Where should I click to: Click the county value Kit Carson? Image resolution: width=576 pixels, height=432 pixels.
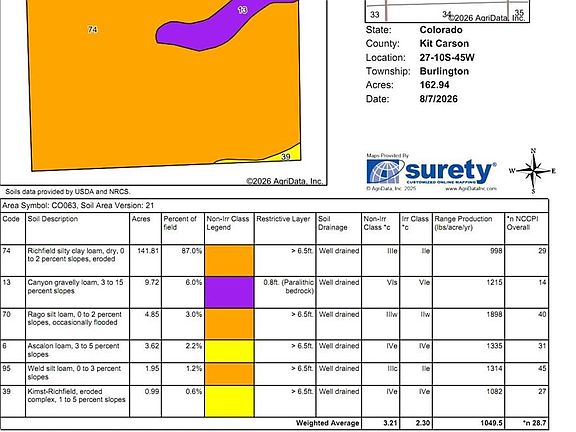tap(444, 43)
